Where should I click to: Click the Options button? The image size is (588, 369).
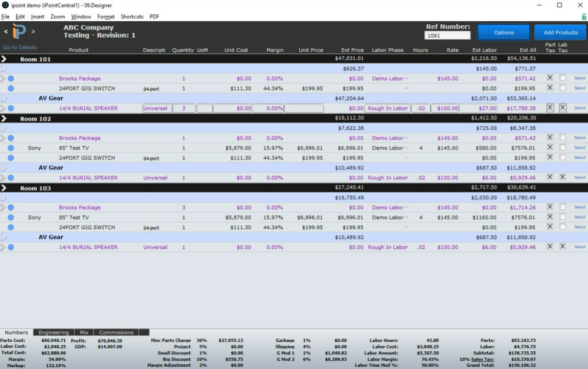pos(504,32)
